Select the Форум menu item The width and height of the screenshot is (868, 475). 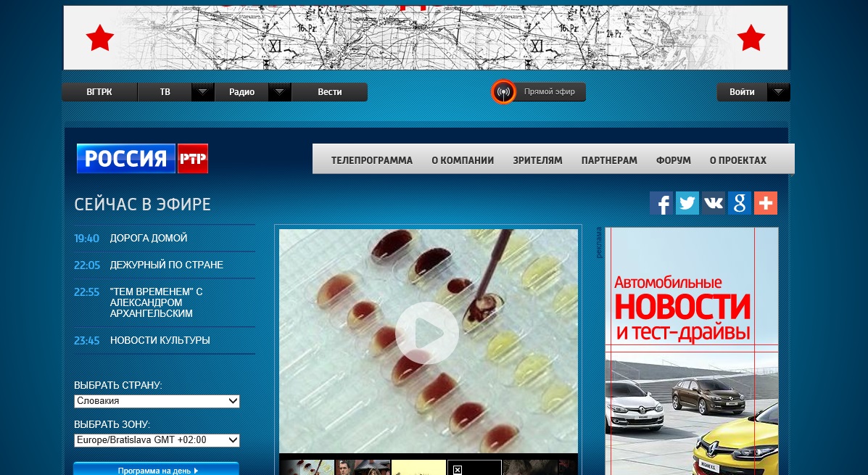tap(673, 160)
